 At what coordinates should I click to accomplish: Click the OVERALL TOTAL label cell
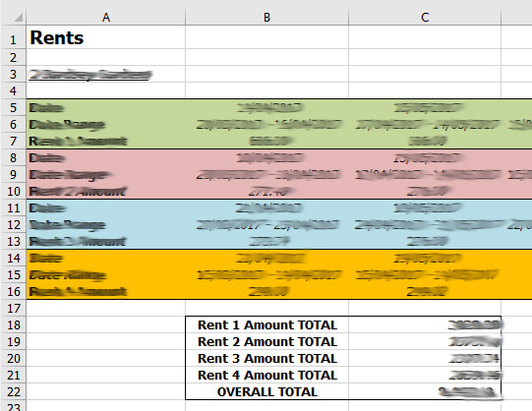[267, 392]
